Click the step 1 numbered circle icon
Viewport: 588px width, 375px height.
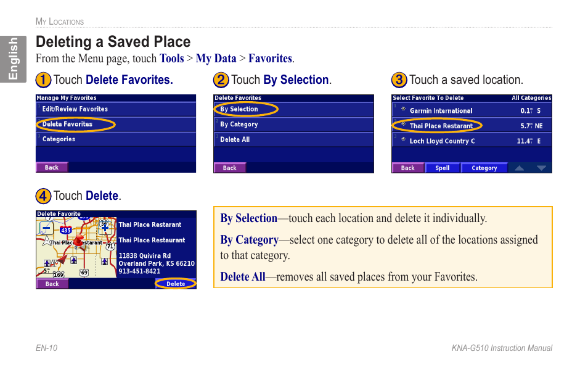43,80
